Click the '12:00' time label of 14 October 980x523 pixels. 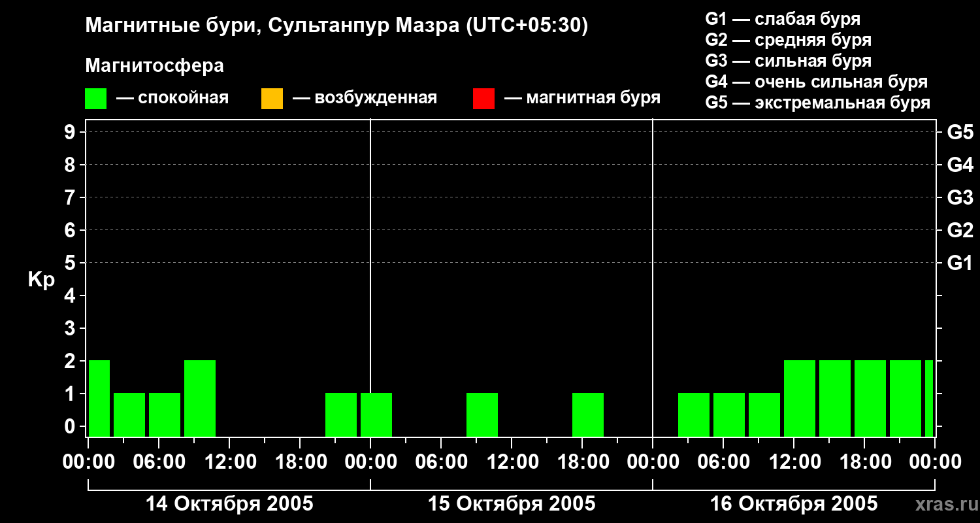230,462
